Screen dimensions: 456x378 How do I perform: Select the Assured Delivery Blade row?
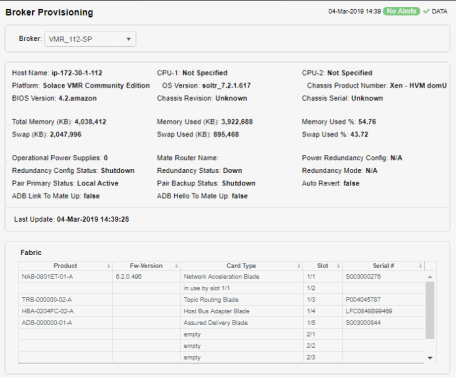tap(222, 323)
